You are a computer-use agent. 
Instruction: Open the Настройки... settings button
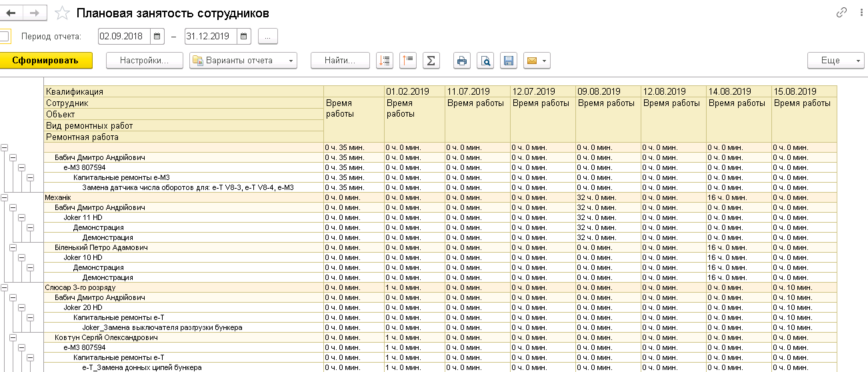[144, 61]
